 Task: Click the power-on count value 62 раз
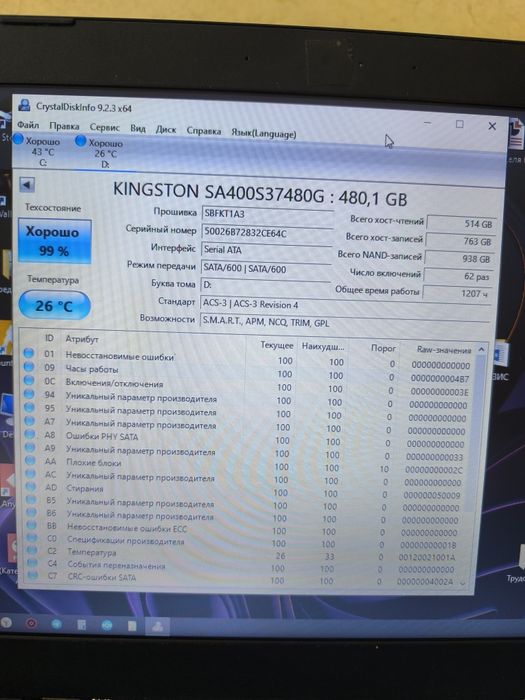coord(458,276)
